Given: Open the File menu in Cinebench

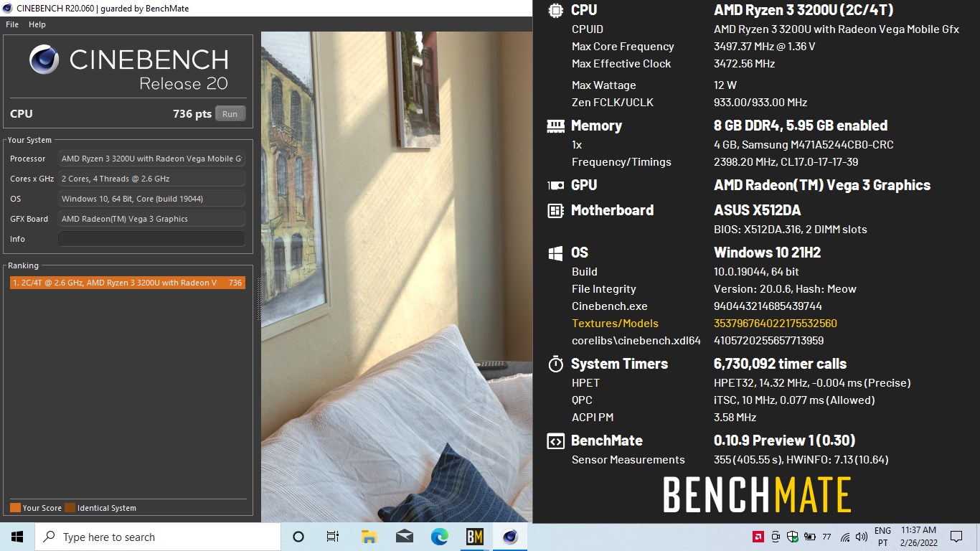Looking at the screenshot, I should 12,24.
